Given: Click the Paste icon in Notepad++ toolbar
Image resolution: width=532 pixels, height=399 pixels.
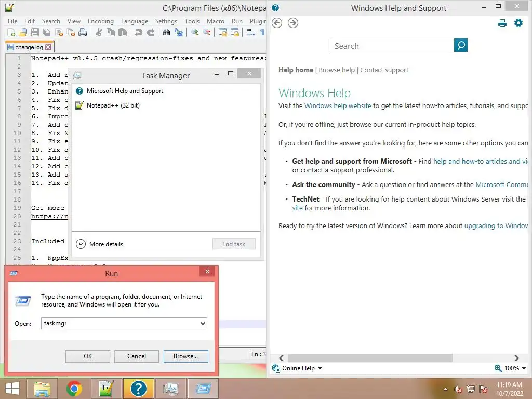Looking at the screenshot, I should pos(123,33).
